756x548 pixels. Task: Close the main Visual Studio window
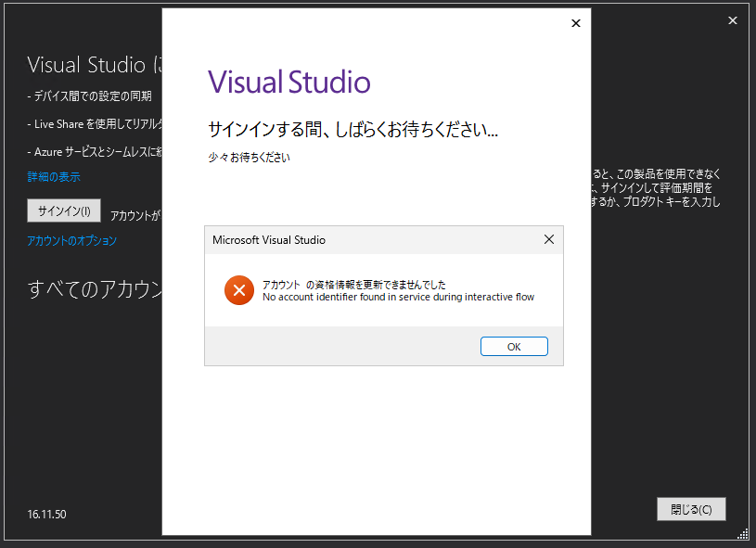pyautogui.click(x=732, y=19)
